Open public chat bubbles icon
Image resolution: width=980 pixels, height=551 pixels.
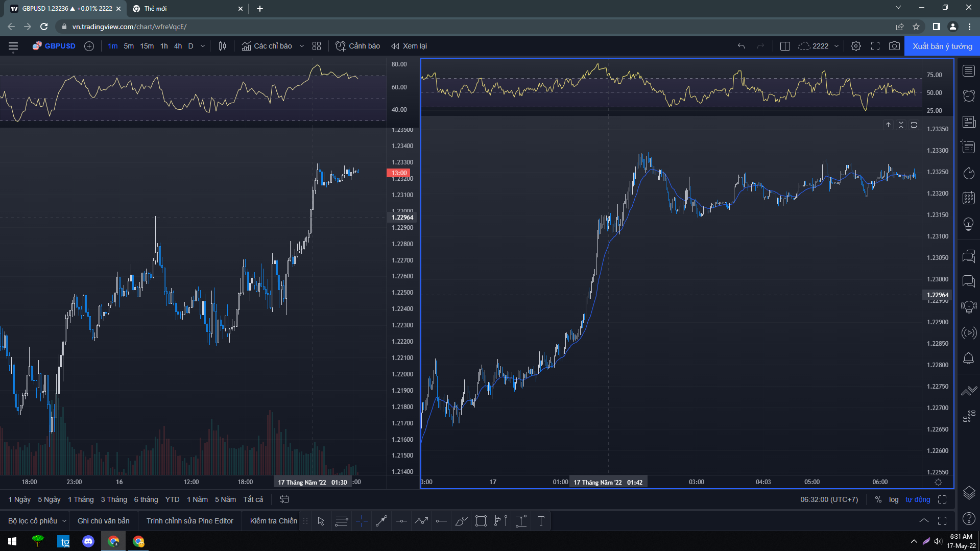969,256
